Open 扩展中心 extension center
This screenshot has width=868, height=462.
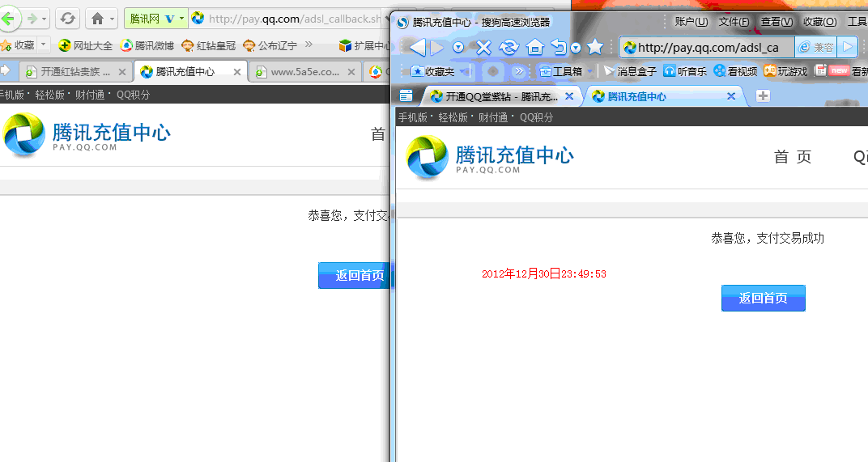[364, 45]
